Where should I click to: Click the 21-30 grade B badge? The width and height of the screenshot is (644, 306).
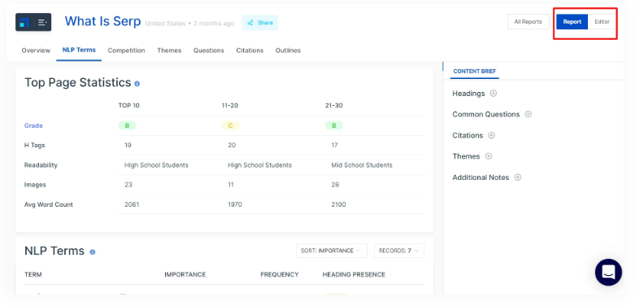click(x=334, y=125)
